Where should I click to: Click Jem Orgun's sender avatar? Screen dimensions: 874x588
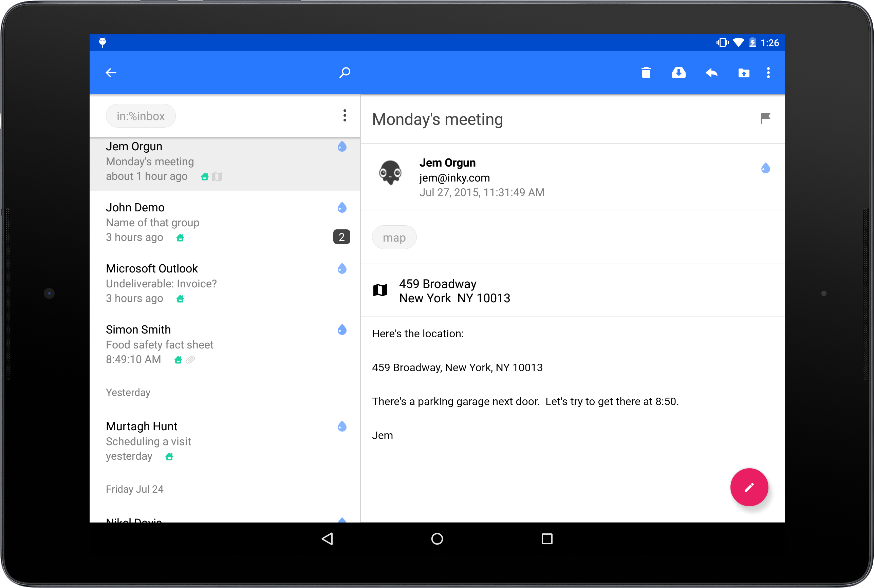390,172
